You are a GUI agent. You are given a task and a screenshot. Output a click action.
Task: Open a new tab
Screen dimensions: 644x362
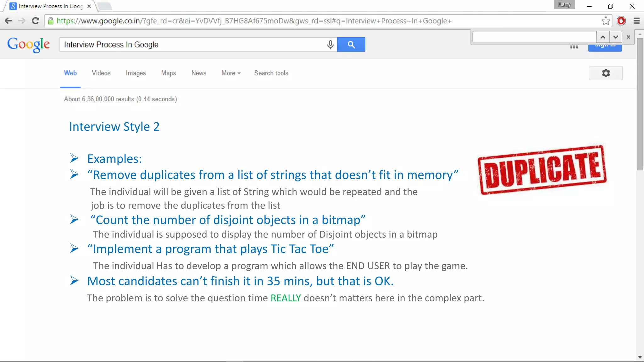tap(104, 6)
